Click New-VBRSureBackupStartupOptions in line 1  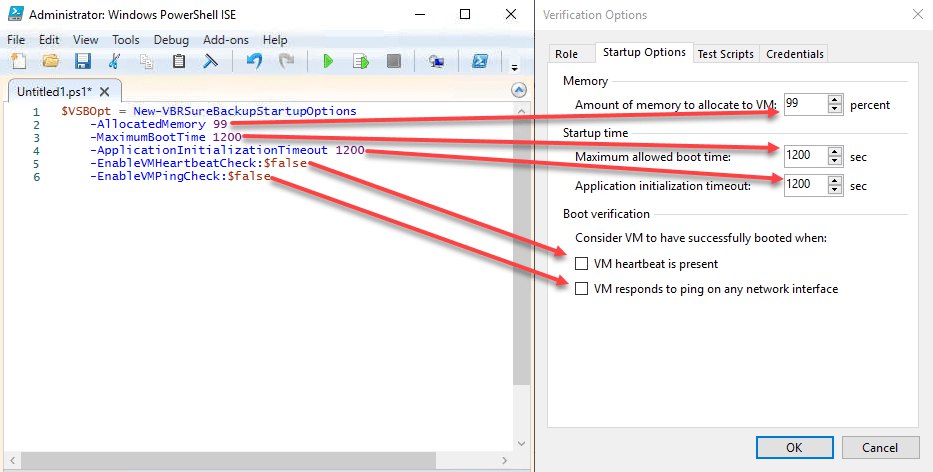point(245,111)
